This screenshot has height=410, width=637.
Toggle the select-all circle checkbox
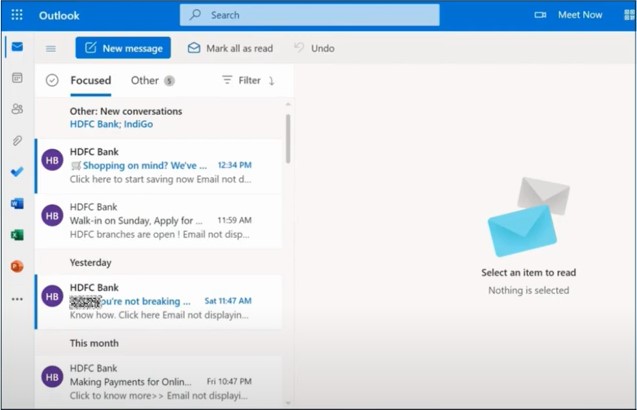52,80
